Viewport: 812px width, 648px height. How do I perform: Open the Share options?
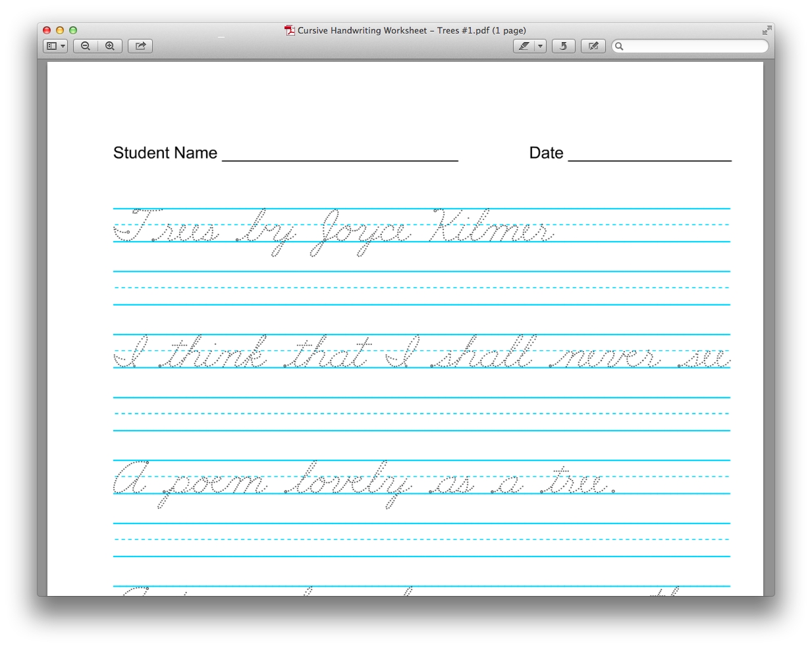point(140,46)
